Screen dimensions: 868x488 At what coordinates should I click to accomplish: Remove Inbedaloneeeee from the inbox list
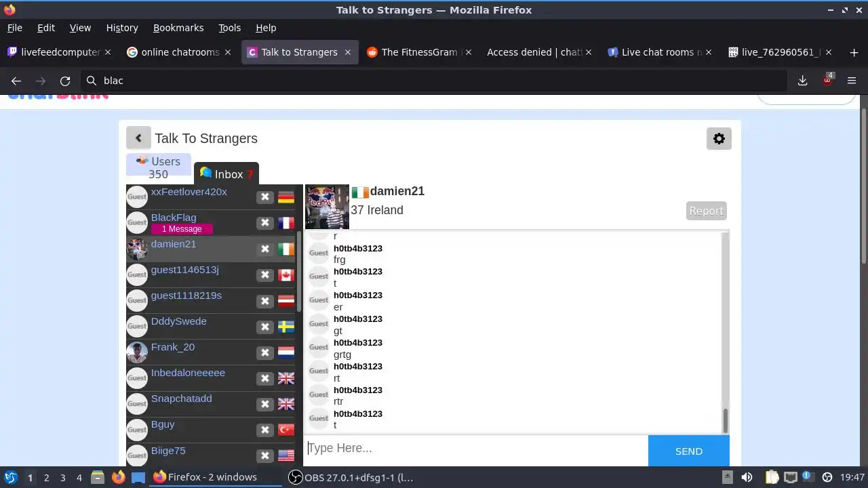(265, 378)
